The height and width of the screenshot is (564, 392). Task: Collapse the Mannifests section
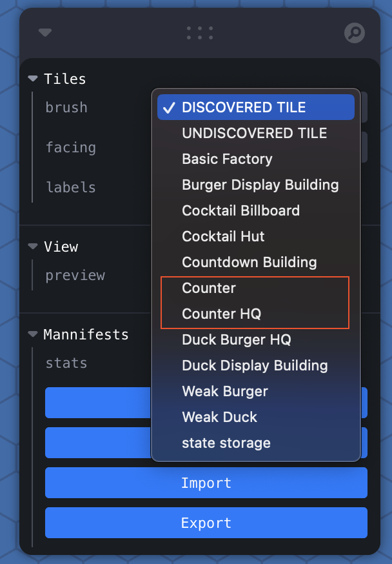tap(34, 334)
